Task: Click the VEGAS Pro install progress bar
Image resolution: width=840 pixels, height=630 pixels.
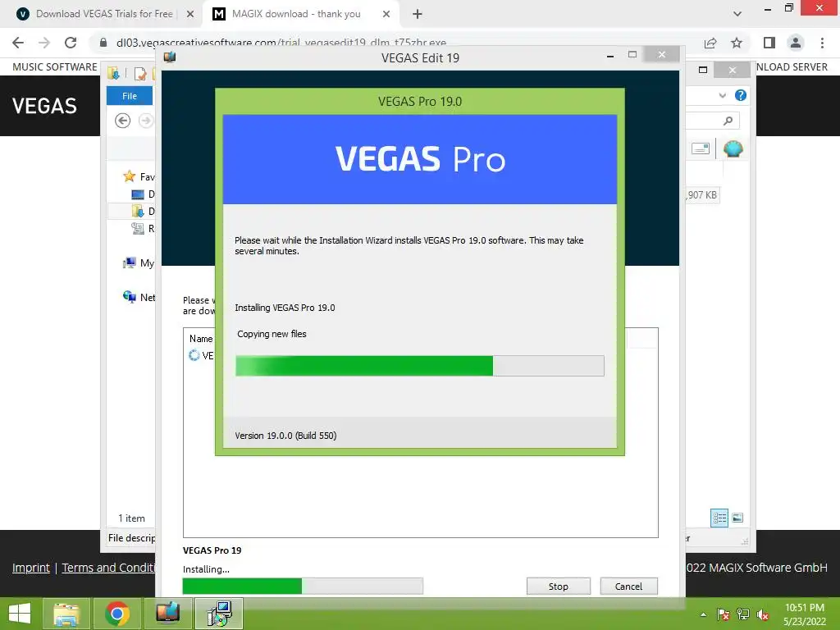Action: (x=420, y=366)
